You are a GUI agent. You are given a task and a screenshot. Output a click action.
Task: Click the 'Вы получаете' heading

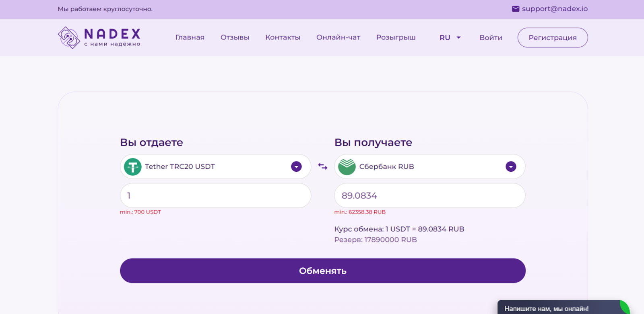point(373,142)
